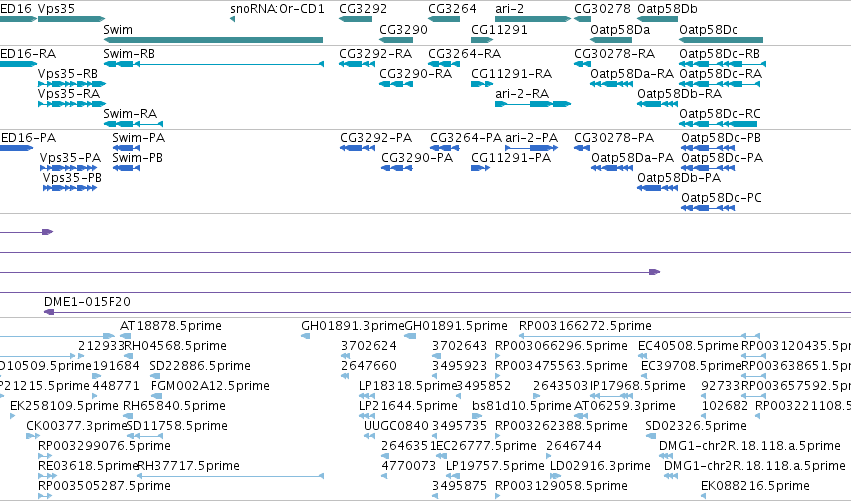This screenshot has height=501, width=851.
Task: Click the CG11291-RA transcript
Action: 482,84
